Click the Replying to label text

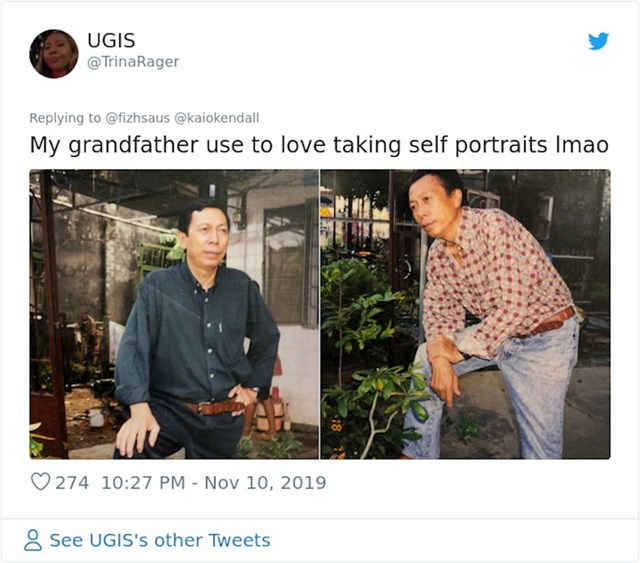(x=65, y=118)
